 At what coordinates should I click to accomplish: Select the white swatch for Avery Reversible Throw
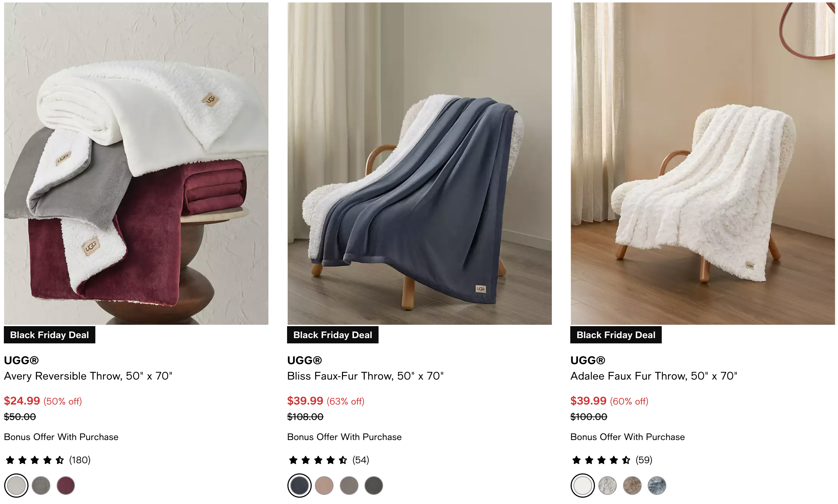[x=16, y=485]
